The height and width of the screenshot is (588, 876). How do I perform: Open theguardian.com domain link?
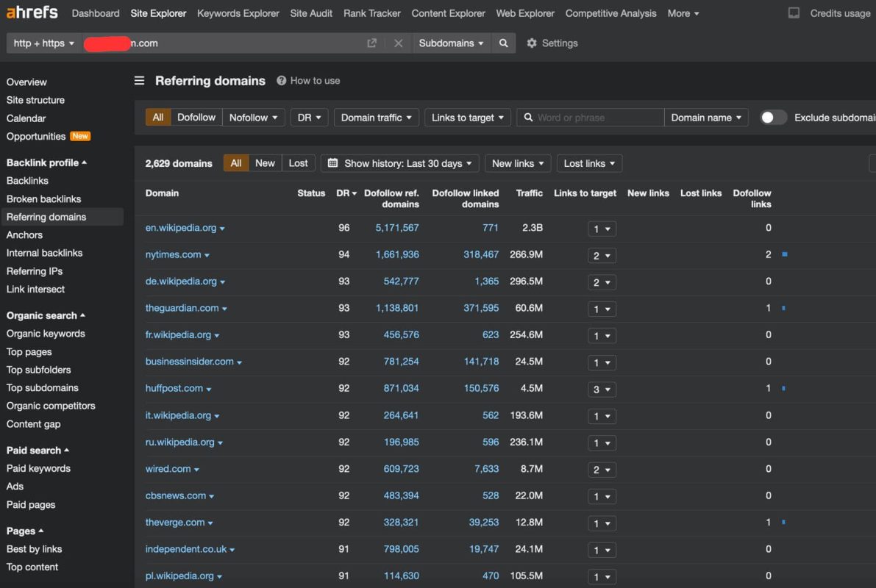coord(182,308)
